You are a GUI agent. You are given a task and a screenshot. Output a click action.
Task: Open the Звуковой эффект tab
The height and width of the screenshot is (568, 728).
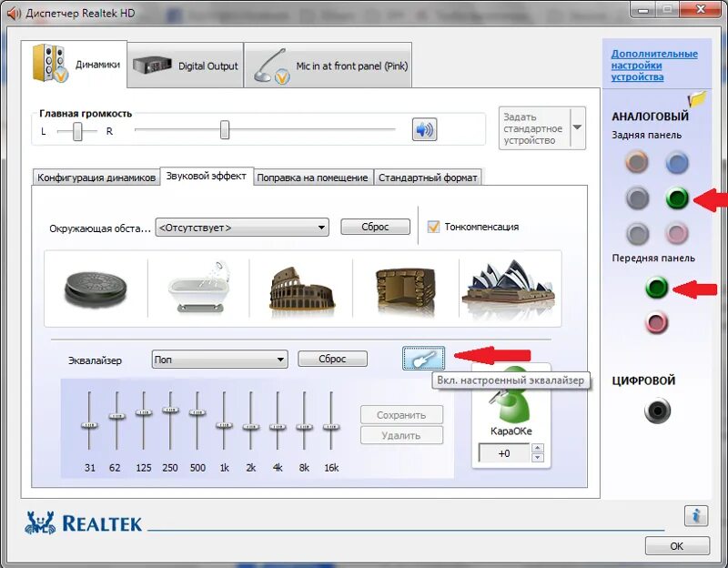click(x=207, y=176)
